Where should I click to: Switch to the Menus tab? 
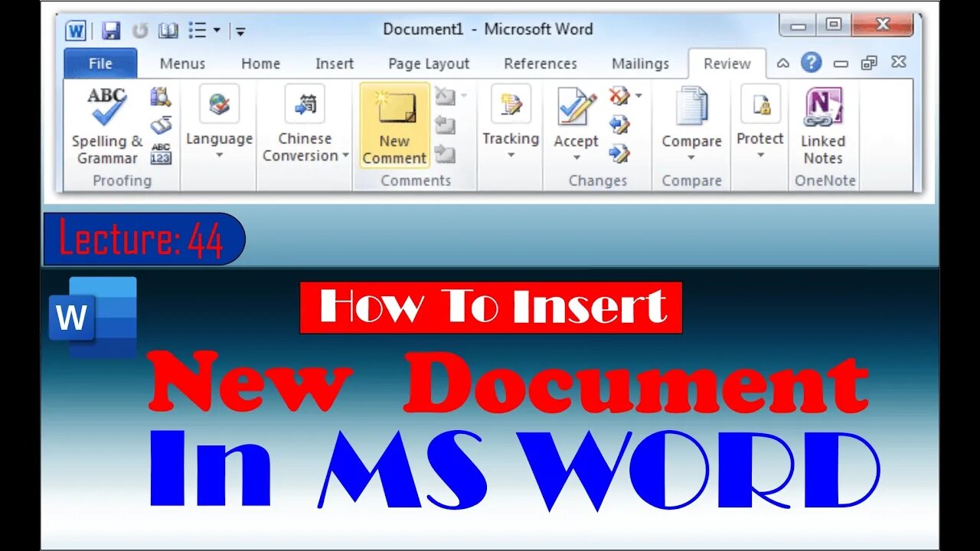tap(182, 64)
